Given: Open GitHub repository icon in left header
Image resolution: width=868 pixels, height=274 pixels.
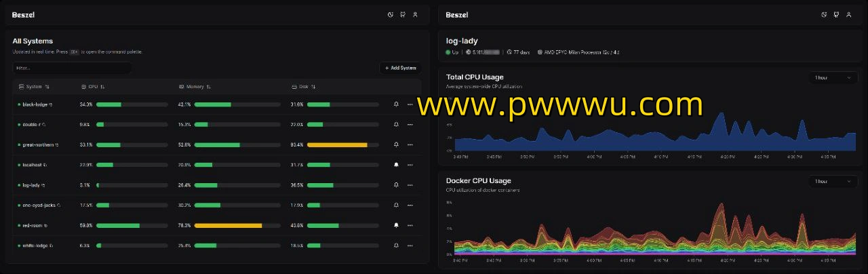Looking at the screenshot, I should pyautogui.click(x=403, y=15).
